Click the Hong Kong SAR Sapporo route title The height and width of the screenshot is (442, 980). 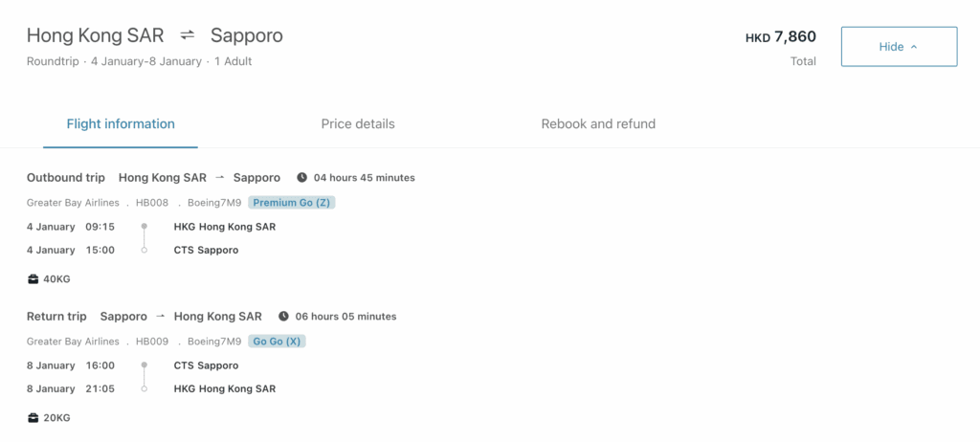(154, 35)
